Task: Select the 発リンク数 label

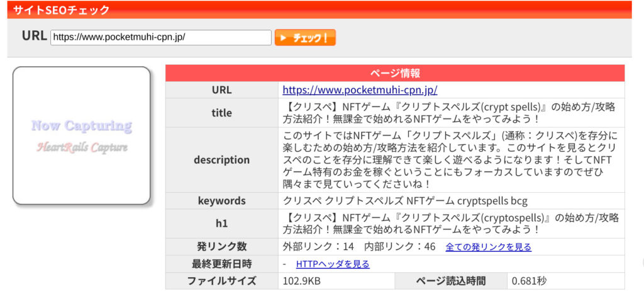Action: 222,246
